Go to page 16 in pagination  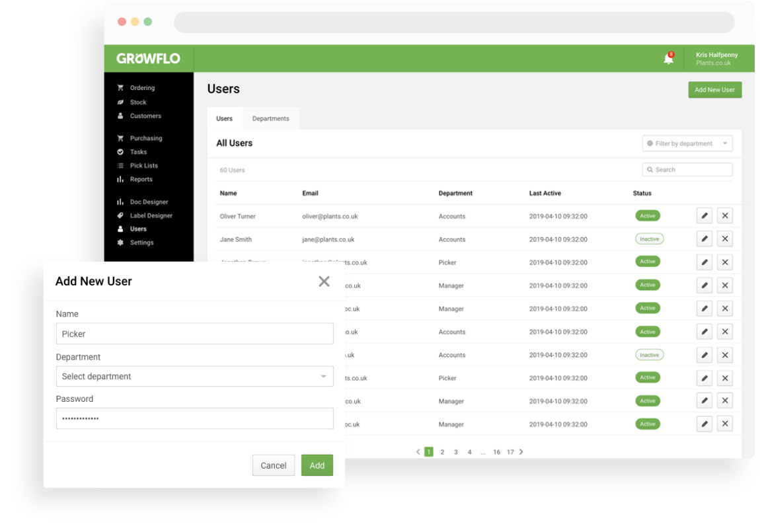click(496, 452)
